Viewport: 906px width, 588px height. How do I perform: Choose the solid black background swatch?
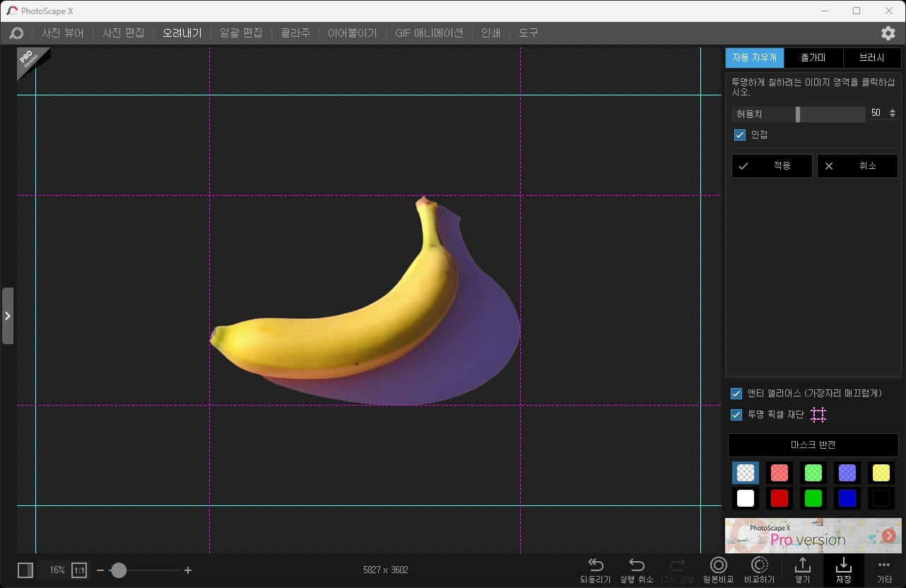881,498
